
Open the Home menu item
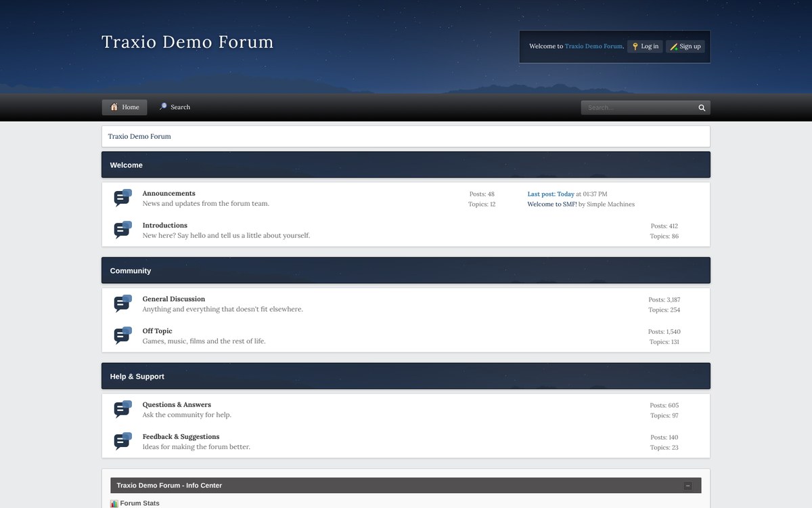click(125, 107)
